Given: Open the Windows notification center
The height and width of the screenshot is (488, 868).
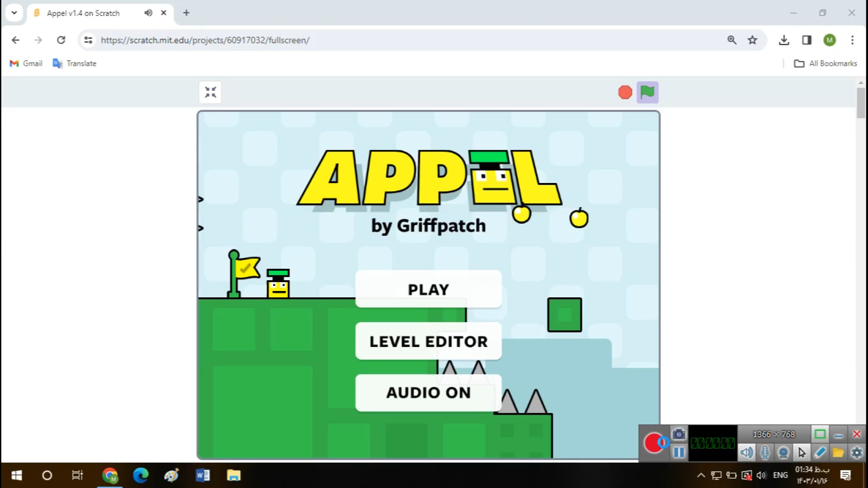Looking at the screenshot, I should tap(845, 475).
